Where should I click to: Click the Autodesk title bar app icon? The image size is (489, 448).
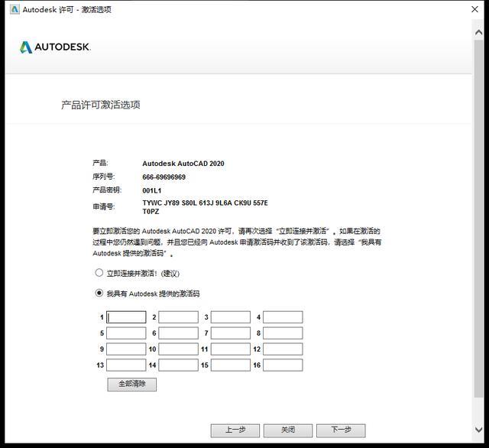pos(15,9)
